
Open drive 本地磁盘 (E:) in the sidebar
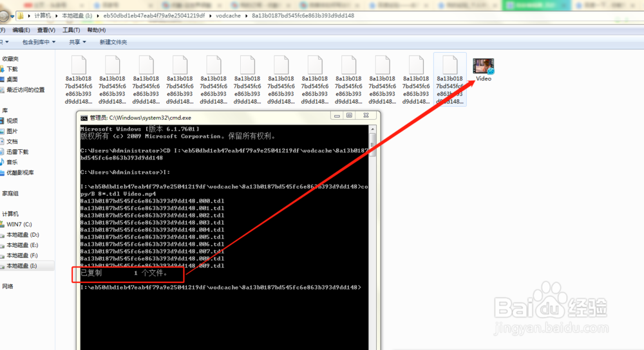point(23,245)
